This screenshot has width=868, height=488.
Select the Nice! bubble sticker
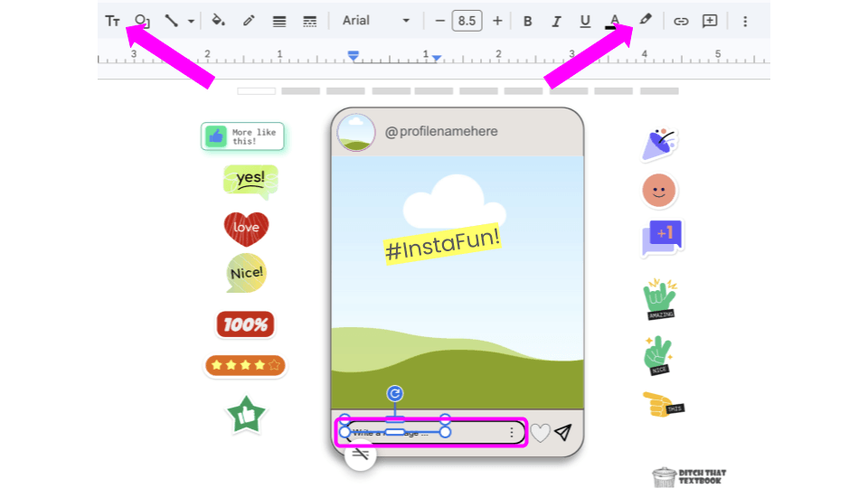click(x=246, y=273)
